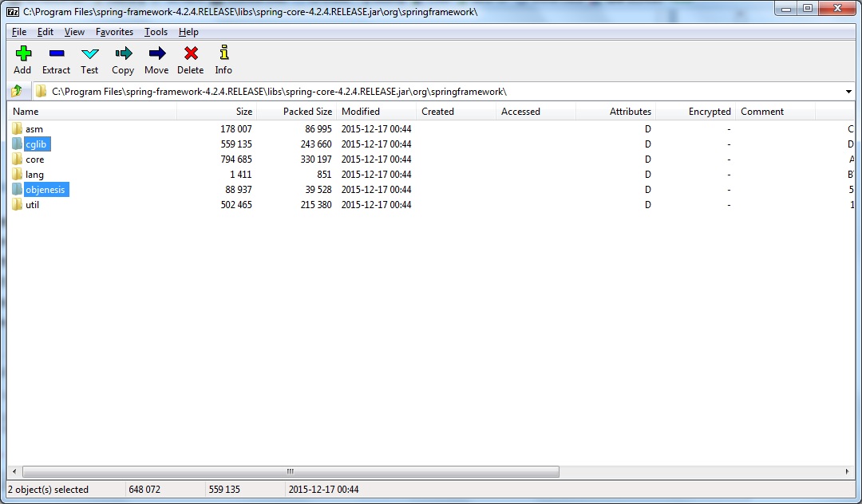
Task: Click the red Delete X icon
Action: (x=191, y=53)
